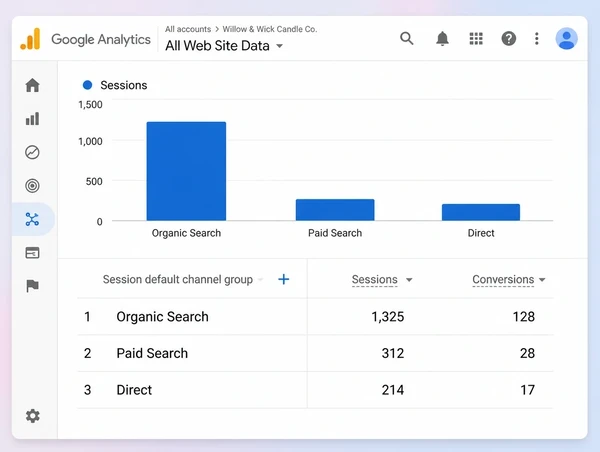
Task: Go to Home in the sidebar
Action: coord(33,85)
